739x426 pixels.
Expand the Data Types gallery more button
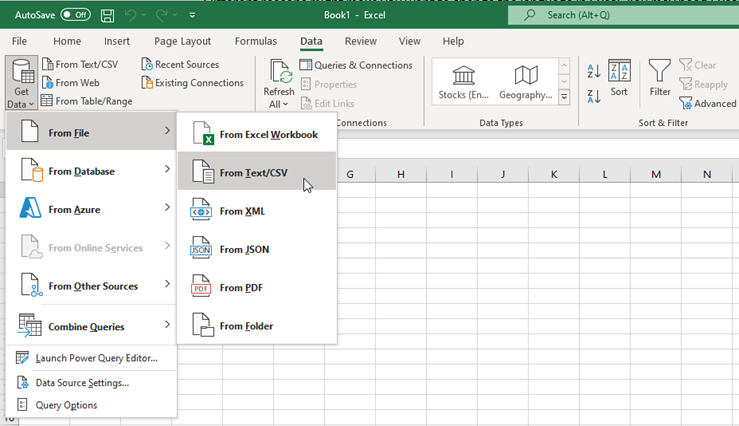click(x=564, y=97)
